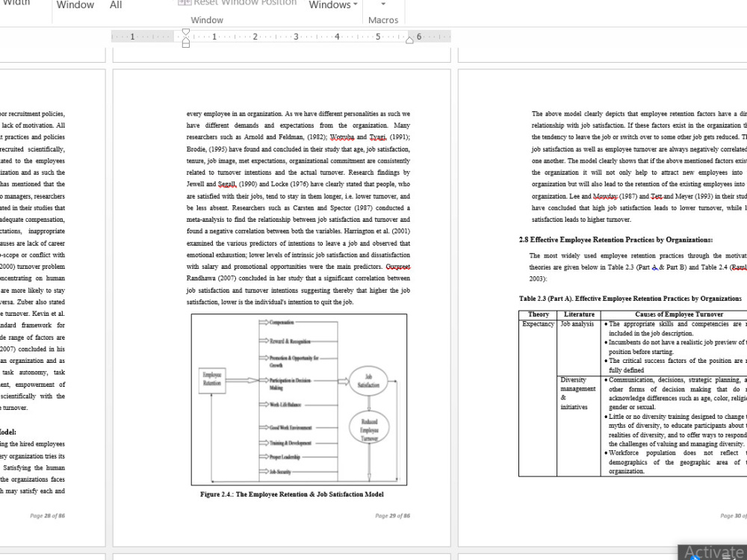
Task: Click the New Window button
Action: [75, 4]
